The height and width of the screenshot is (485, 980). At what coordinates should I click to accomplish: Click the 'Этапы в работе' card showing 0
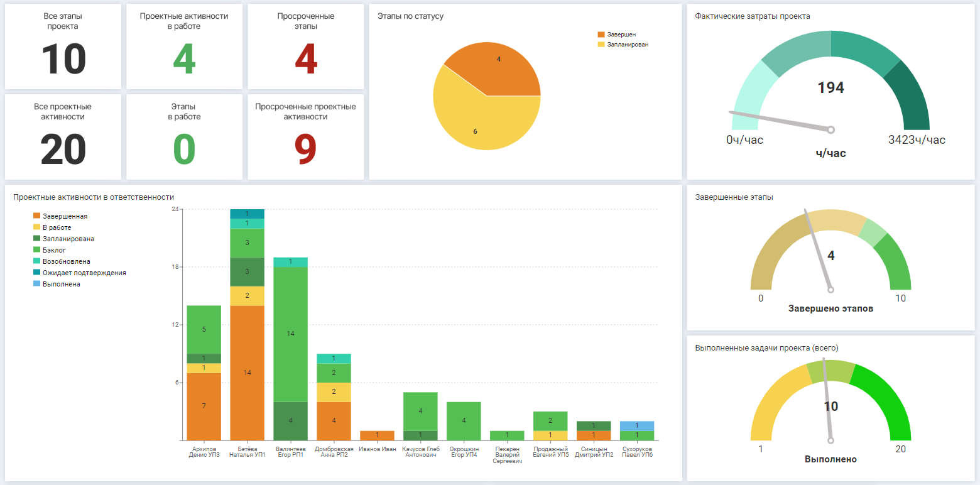(x=184, y=137)
